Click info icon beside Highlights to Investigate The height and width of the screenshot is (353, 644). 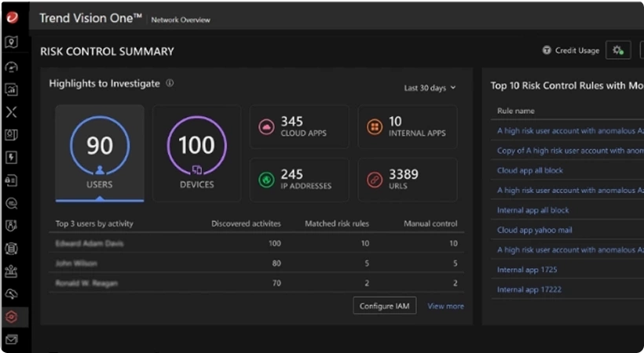click(170, 83)
